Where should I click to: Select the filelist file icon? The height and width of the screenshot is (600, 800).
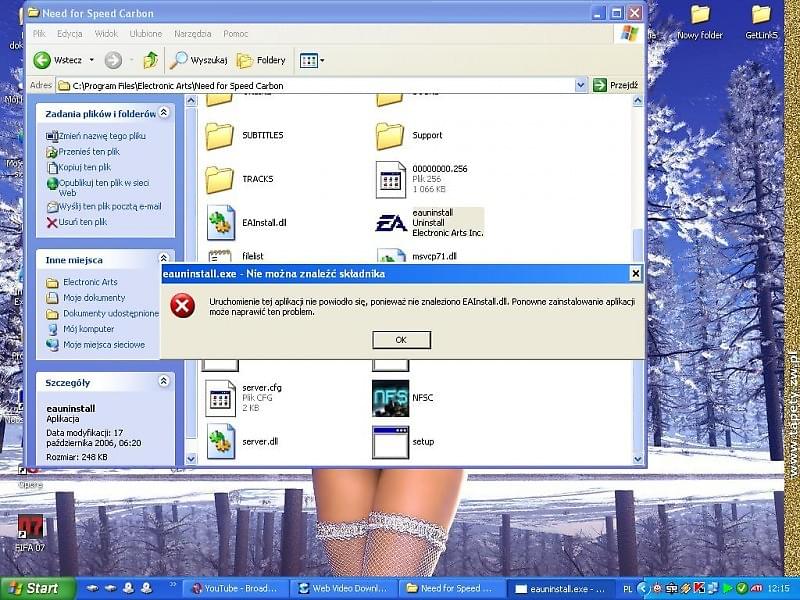point(220,256)
